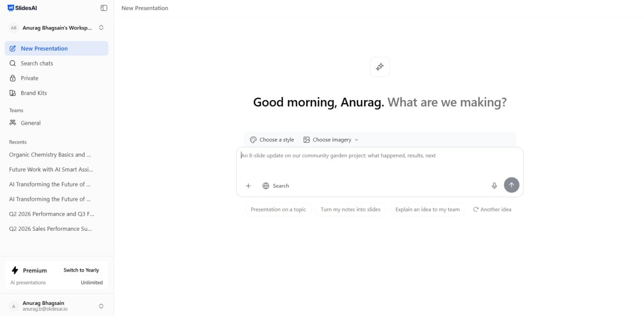Viewport: 644px width, 316px height.
Task: Click the send arrow button
Action: pos(512,185)
